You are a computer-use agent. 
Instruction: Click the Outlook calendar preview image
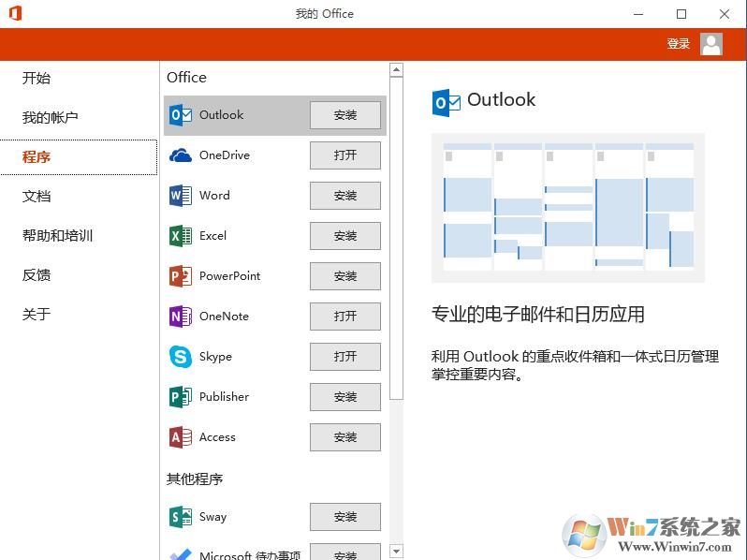[567, 207]
